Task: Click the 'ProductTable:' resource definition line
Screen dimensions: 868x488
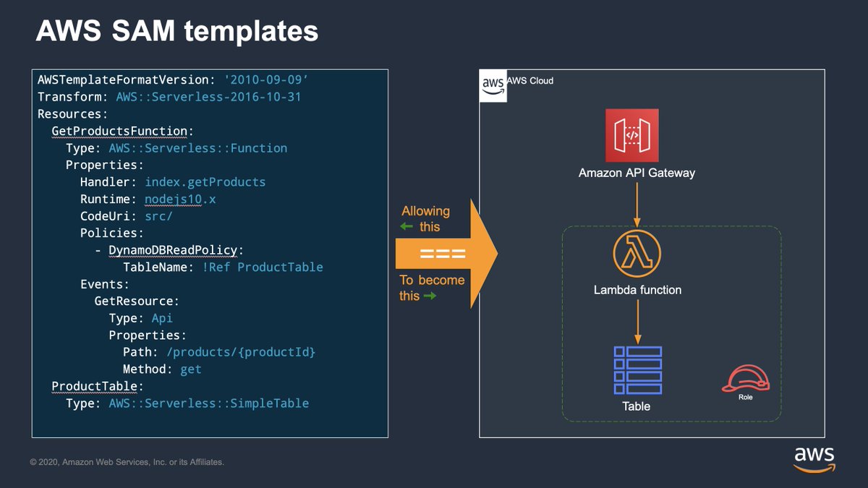Action: tap(98, 386)
